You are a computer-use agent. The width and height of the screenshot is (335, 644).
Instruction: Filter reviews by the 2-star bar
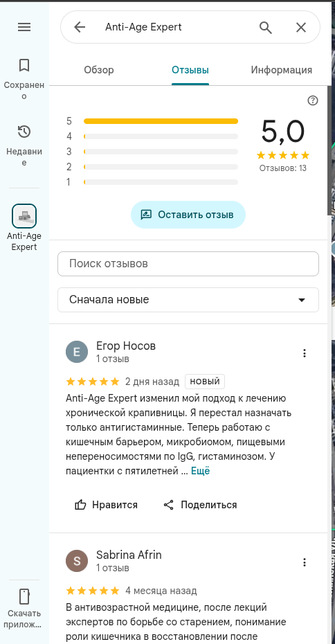click(x=152, y=167)
